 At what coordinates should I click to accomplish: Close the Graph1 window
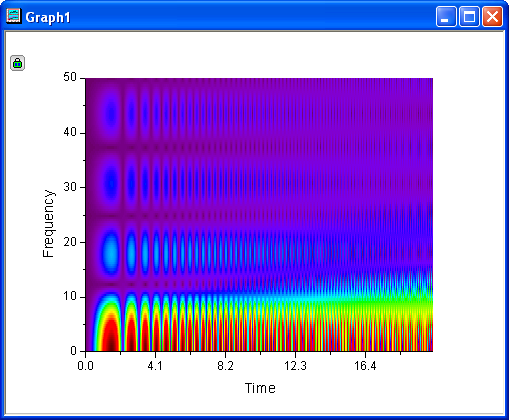(492, 16)
